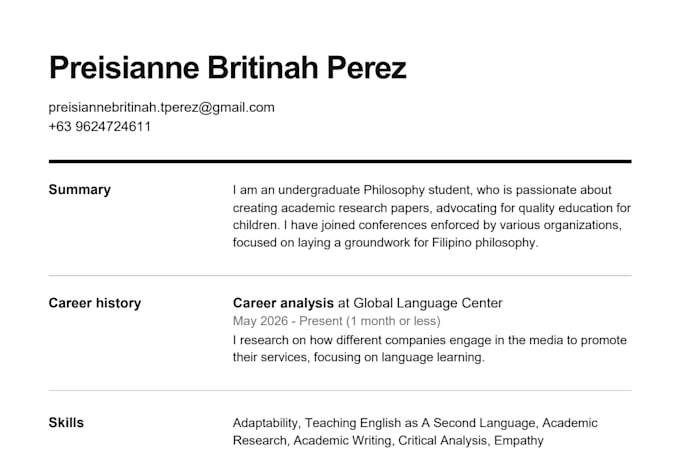Screen dimensions: 680x459
Task: Click the job description about media research
Action: pyautogui.click(x=430, y=348)
